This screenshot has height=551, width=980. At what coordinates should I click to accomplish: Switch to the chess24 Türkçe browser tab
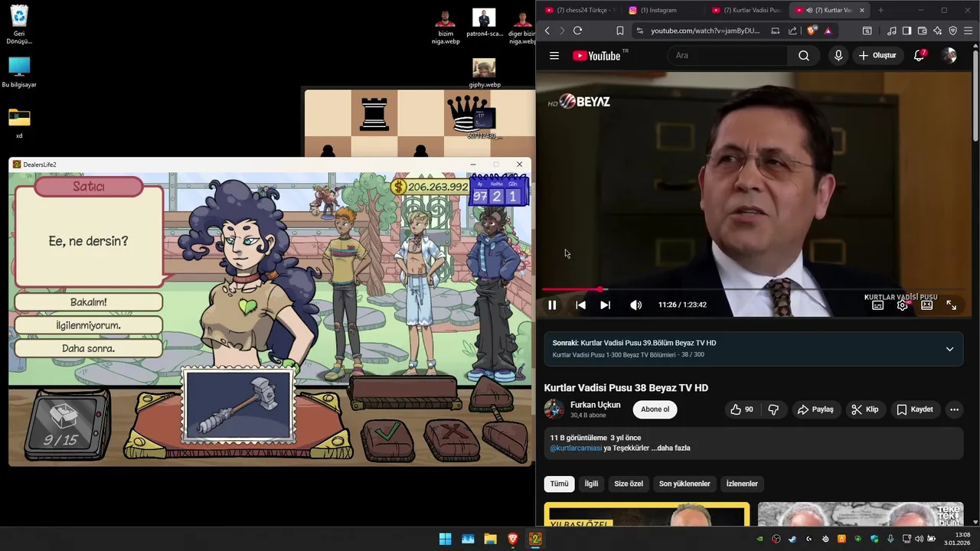578,10
